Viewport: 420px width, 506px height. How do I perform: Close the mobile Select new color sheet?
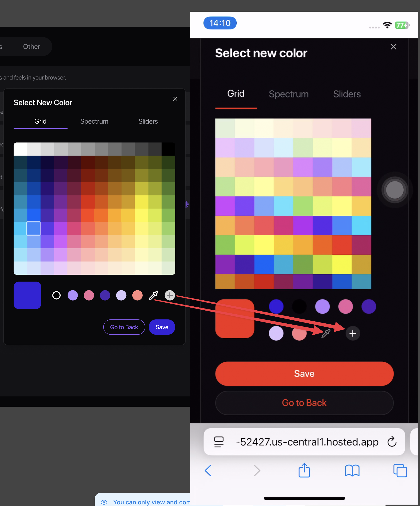coord(393,47)
